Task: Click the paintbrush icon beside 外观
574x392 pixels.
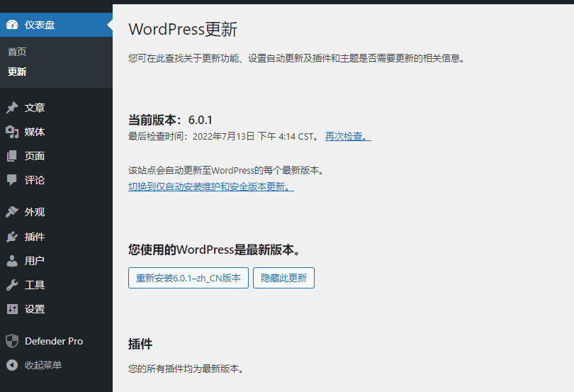Action: (12, 212)
